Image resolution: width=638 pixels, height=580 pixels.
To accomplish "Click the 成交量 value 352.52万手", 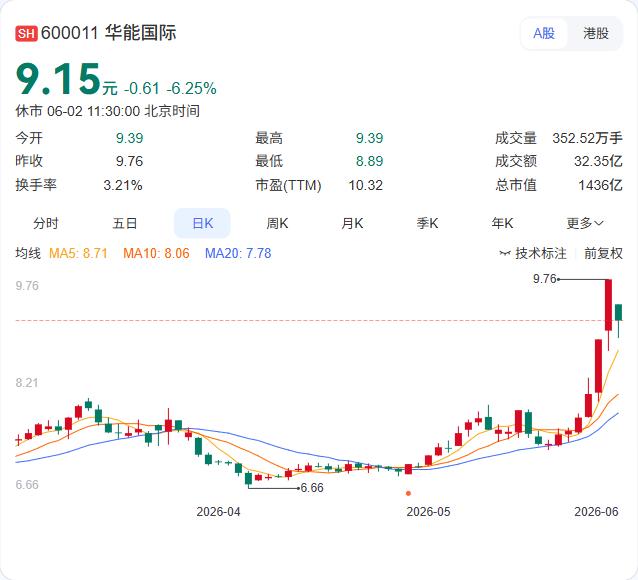I will (587, 138).
